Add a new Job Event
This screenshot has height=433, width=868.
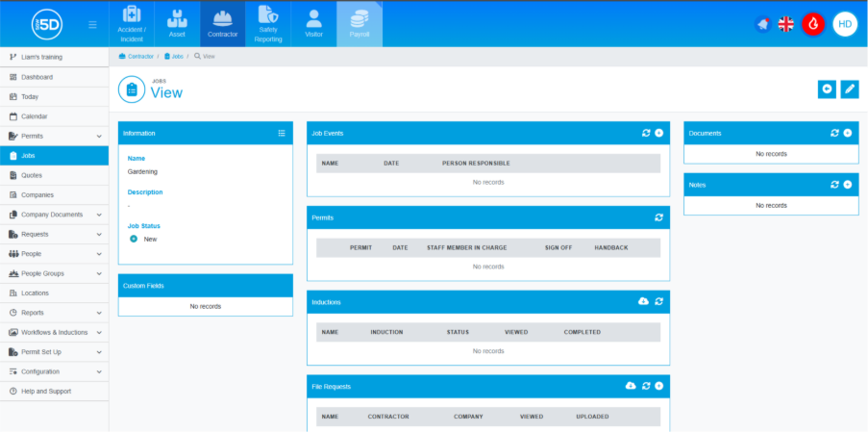tap(658, 133)
